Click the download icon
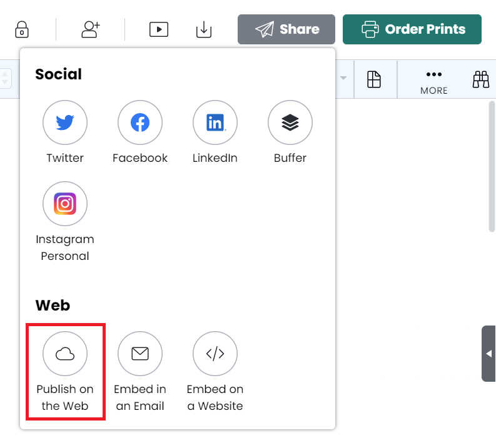This screenshot has width=496, height=448. 204,29
